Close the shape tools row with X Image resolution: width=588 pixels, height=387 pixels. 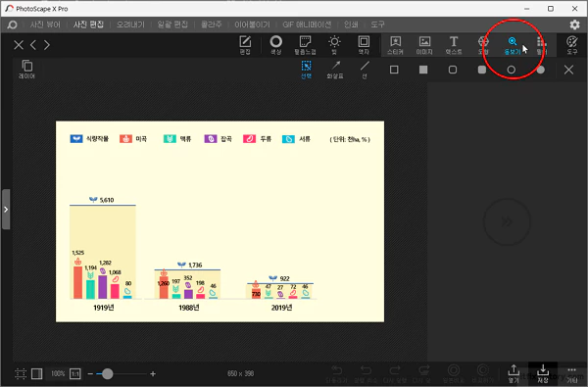[568, 70]
